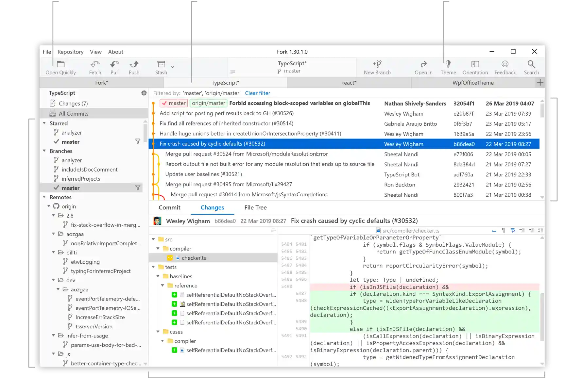Toggle filter on master under Branches
The image size is (582, 392).
pyautogui.click(x=138, y=188)
